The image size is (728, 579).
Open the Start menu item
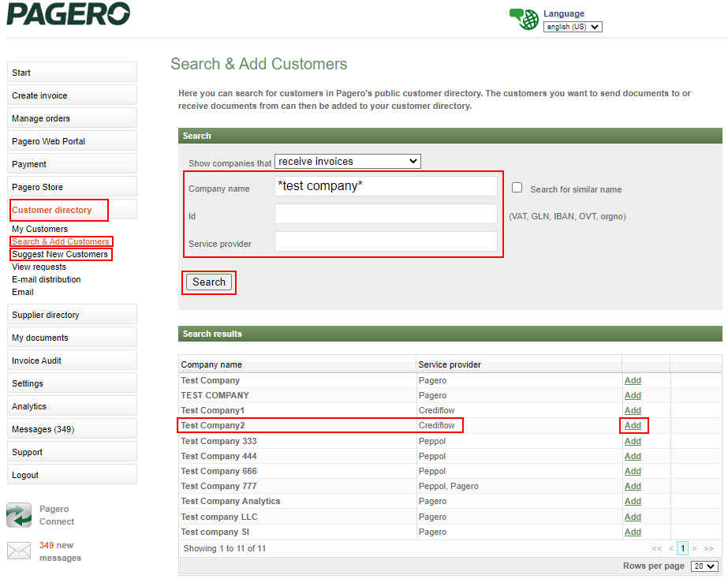click(72, 73)
